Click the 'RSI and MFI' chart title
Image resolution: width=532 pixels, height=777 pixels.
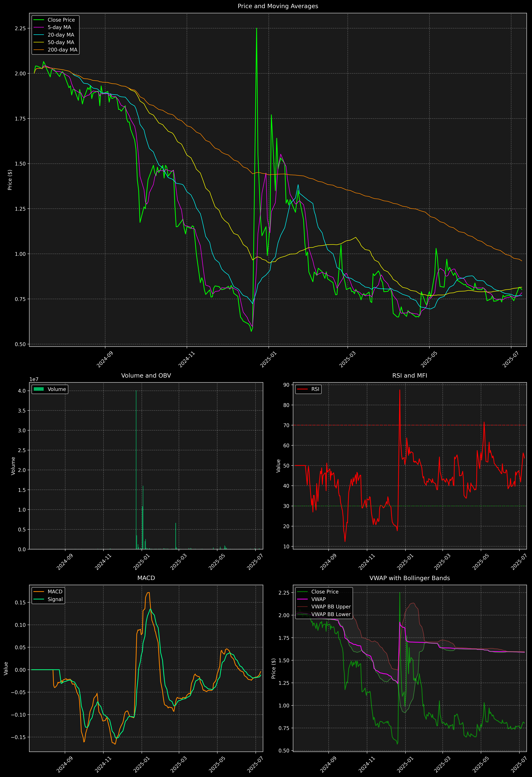coord(410,375)
